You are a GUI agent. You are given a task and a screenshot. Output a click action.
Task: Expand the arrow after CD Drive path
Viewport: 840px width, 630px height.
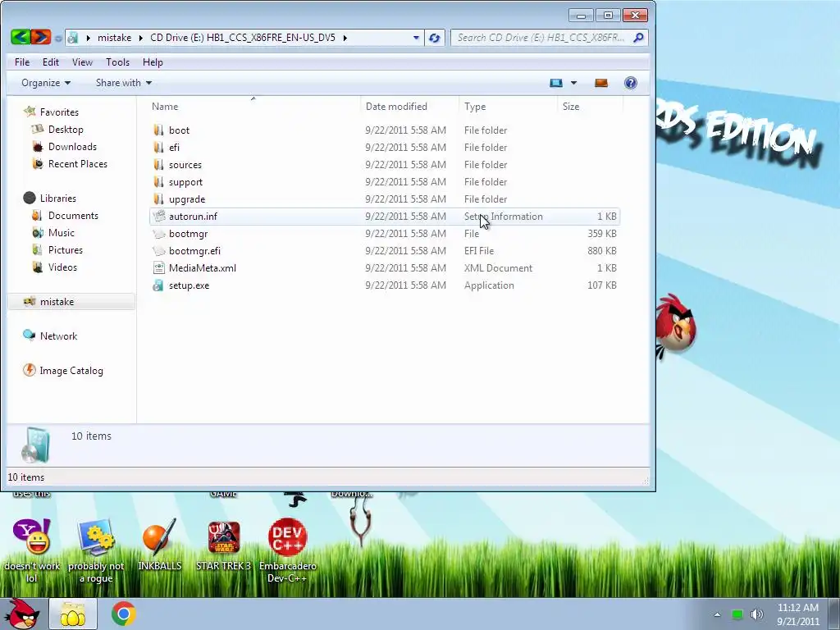click(x=345, y=38)
